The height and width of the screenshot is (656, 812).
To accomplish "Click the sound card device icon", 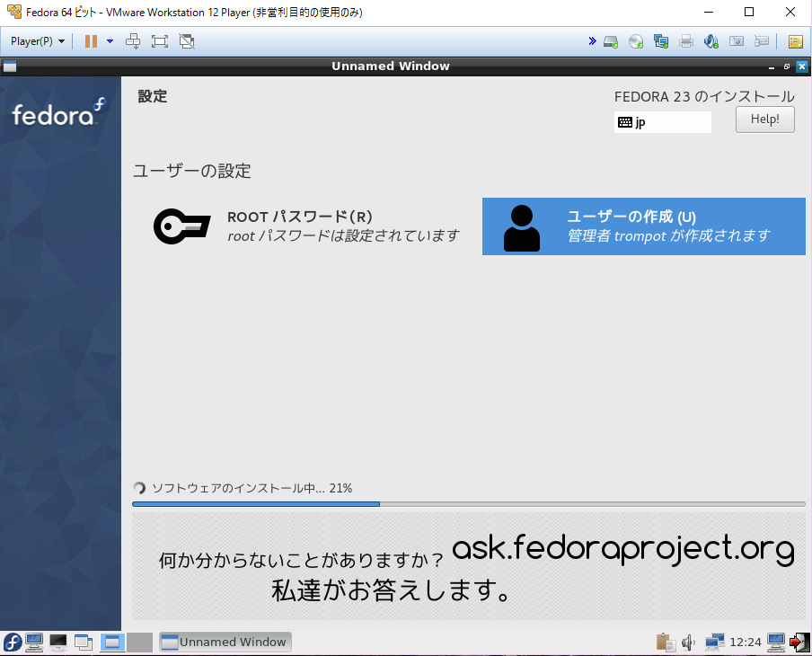I will pyautogui.click(x=711, y=41).
